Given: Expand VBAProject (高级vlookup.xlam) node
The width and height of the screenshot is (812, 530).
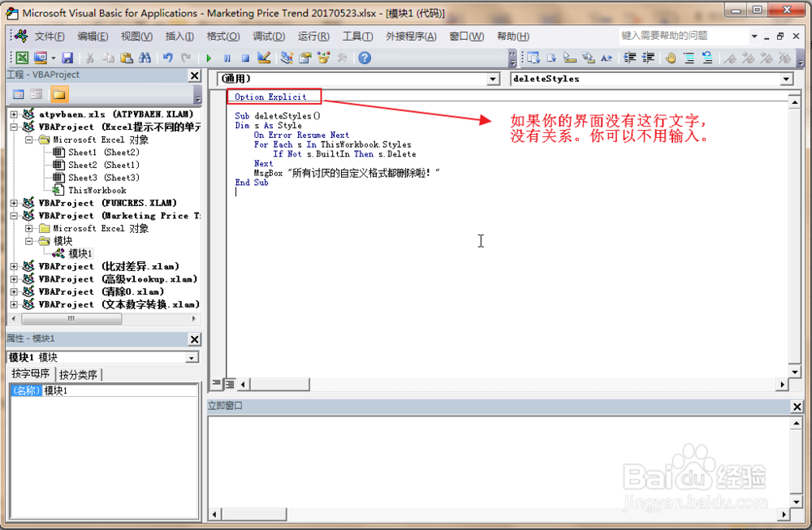Looking at the screenshot, I should pyautogui.click(x=14, y=279).
